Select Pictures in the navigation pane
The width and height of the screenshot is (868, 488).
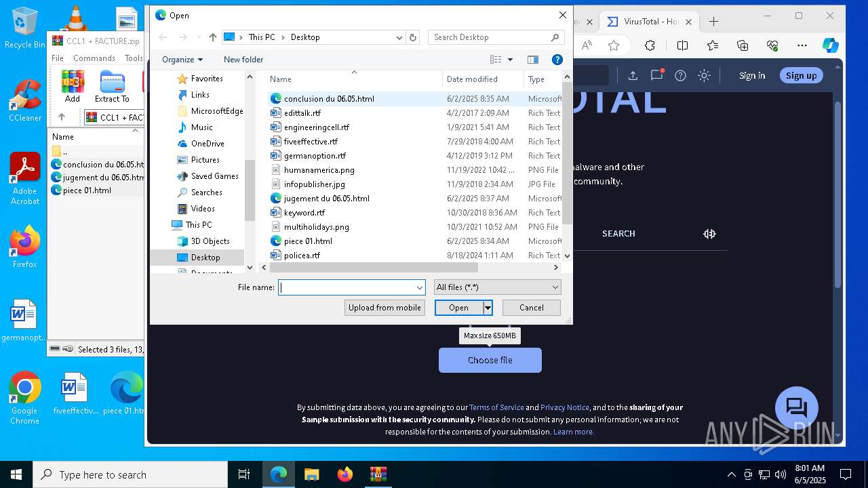click(x=205, y=160)
